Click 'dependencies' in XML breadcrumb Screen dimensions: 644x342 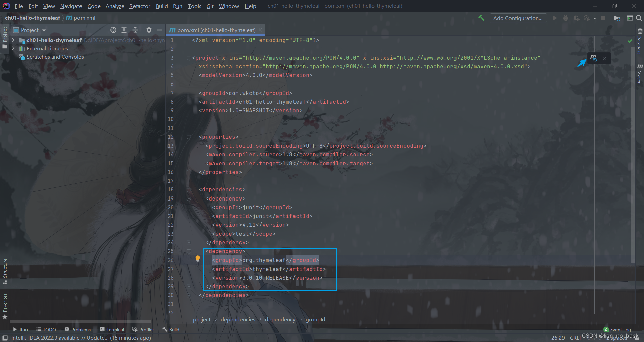238,319
